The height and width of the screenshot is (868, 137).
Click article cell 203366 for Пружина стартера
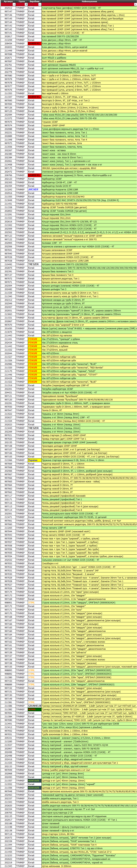[x=8, y=460]
